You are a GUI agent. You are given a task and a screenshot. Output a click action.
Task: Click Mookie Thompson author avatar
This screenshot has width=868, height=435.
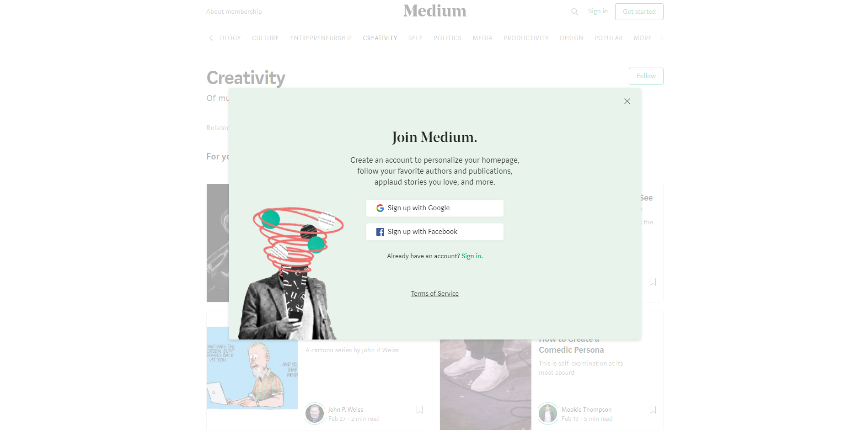pos(548,414)
